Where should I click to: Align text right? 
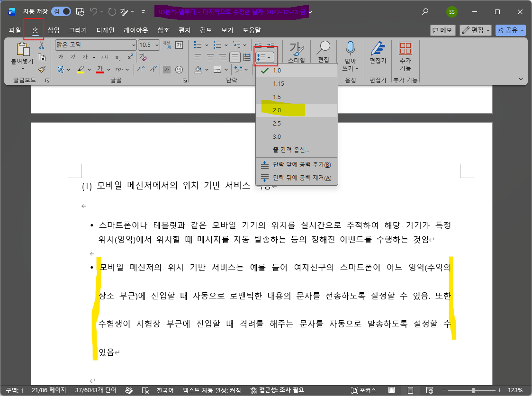click(222, 57)
